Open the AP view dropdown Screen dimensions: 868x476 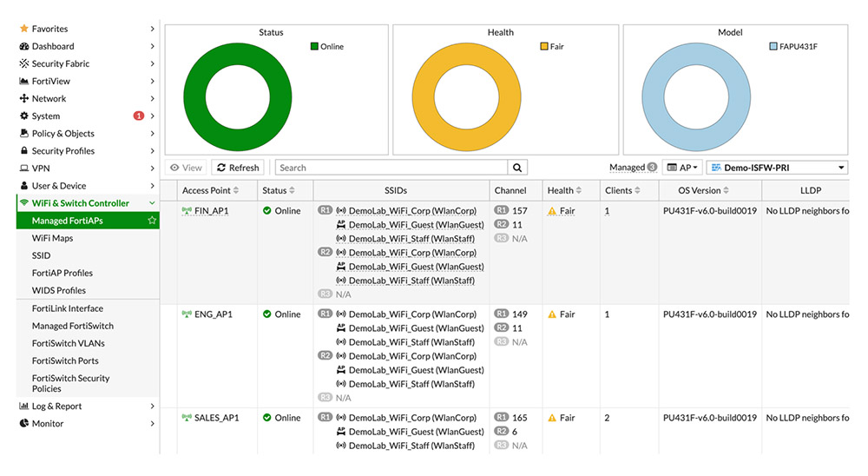[682, 168]
